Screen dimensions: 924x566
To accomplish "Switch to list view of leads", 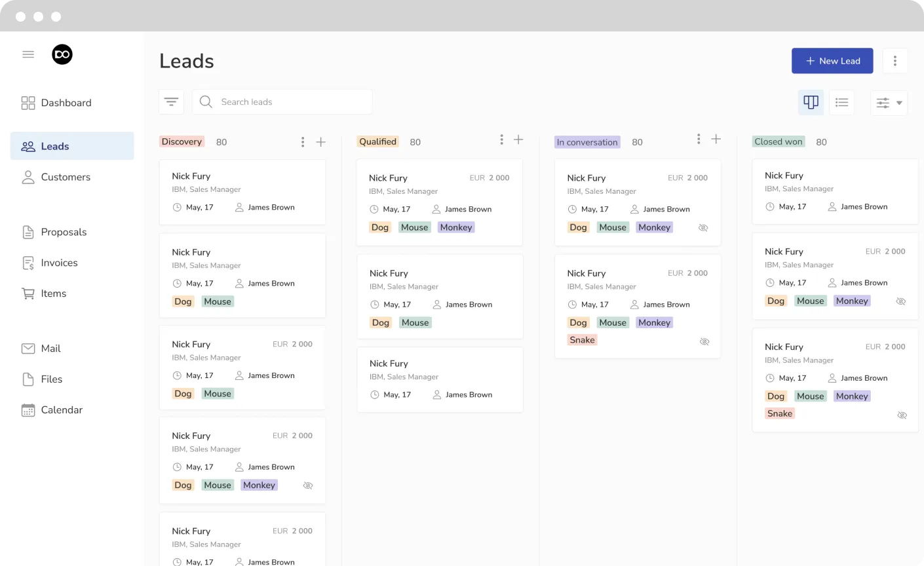I will coord(842,102).
